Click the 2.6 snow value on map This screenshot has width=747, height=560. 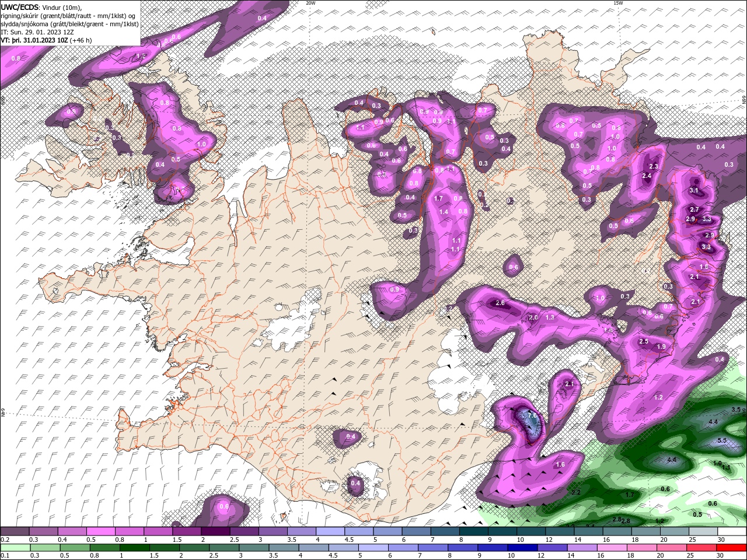click(x=500, y=303)
